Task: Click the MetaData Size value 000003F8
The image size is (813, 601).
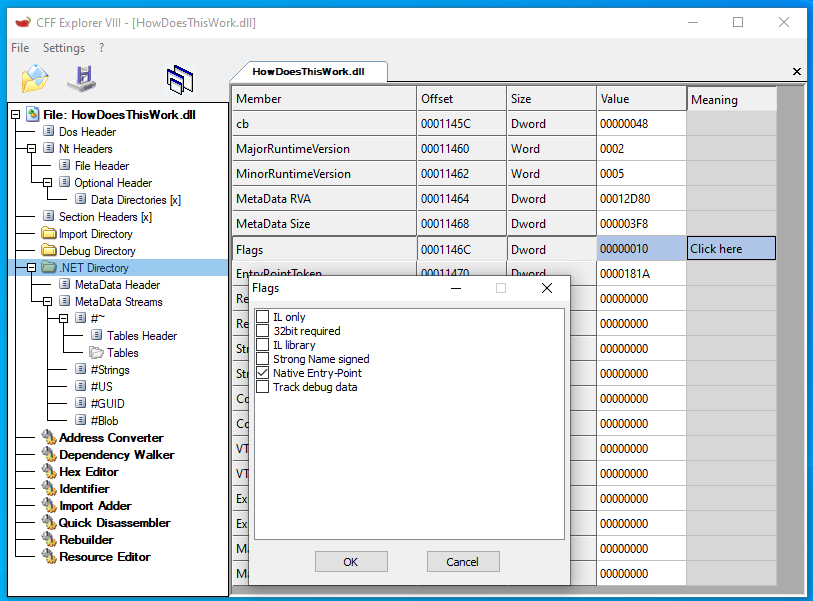Action: point(641,223)
